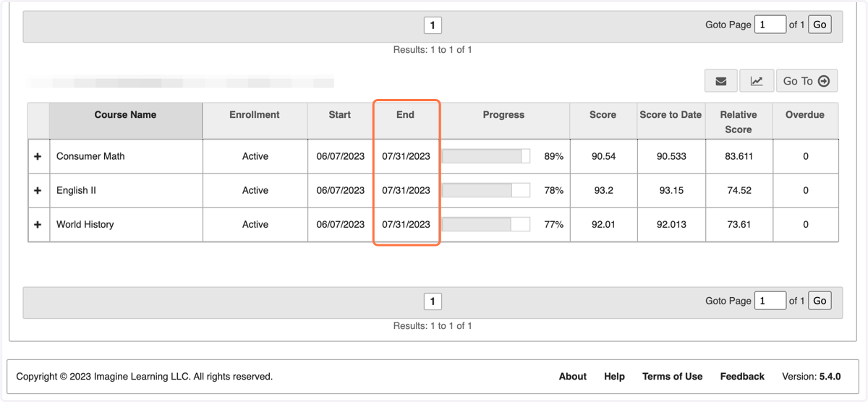Sort by Enrollment column header
This screenshot has width=868, height=402.
(255, 120)
